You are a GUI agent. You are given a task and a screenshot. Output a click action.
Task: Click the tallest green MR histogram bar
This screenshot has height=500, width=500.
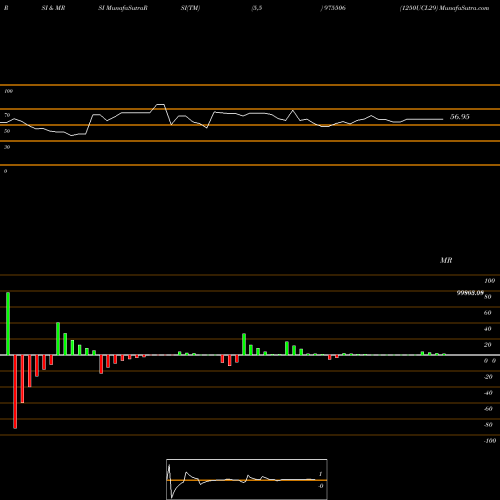point(8,323)
